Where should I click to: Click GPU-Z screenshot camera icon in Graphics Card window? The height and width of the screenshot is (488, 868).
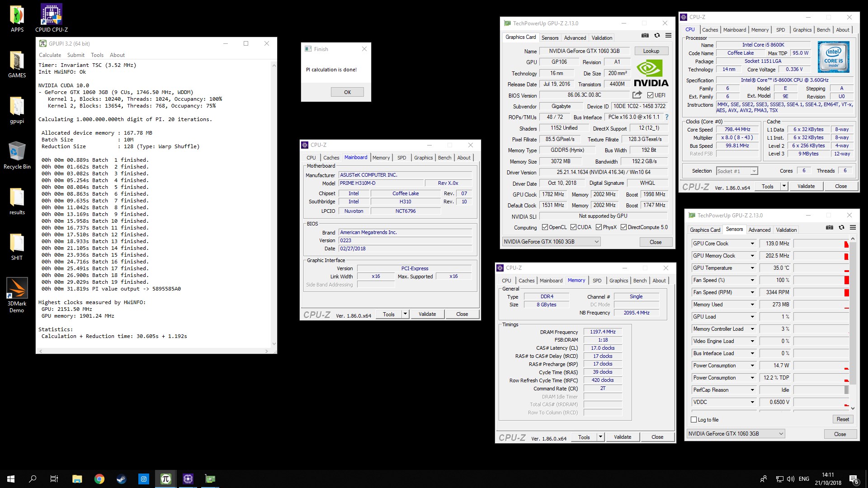tap(645, 36)
